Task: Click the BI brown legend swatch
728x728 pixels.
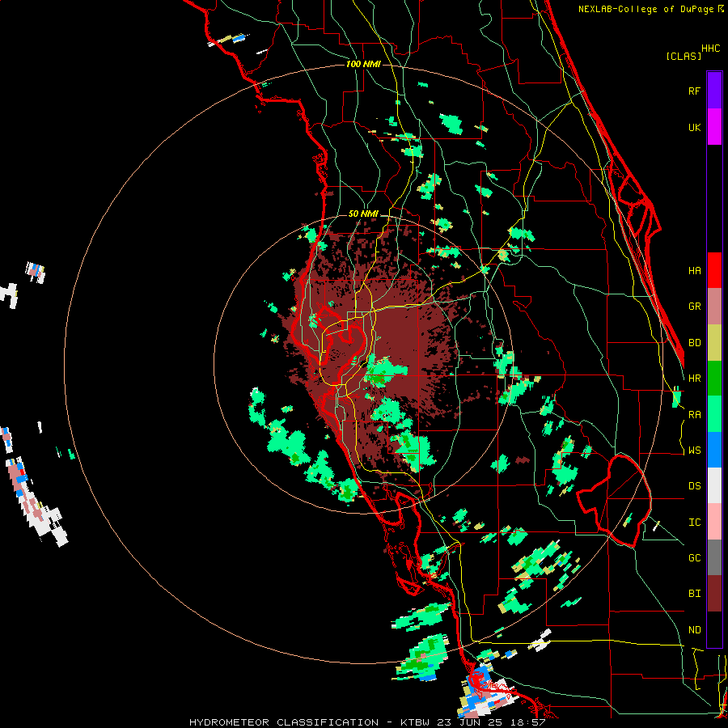Action: pos(714,594)
